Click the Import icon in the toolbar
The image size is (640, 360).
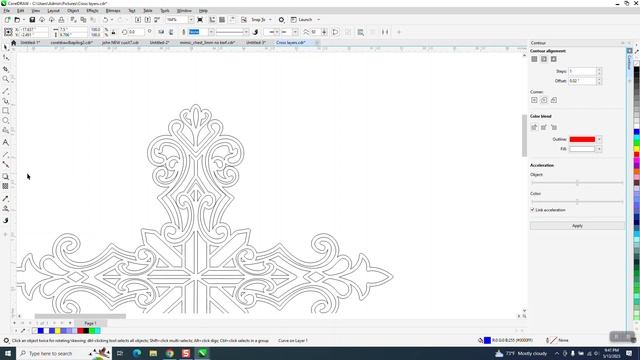point(138,20)
